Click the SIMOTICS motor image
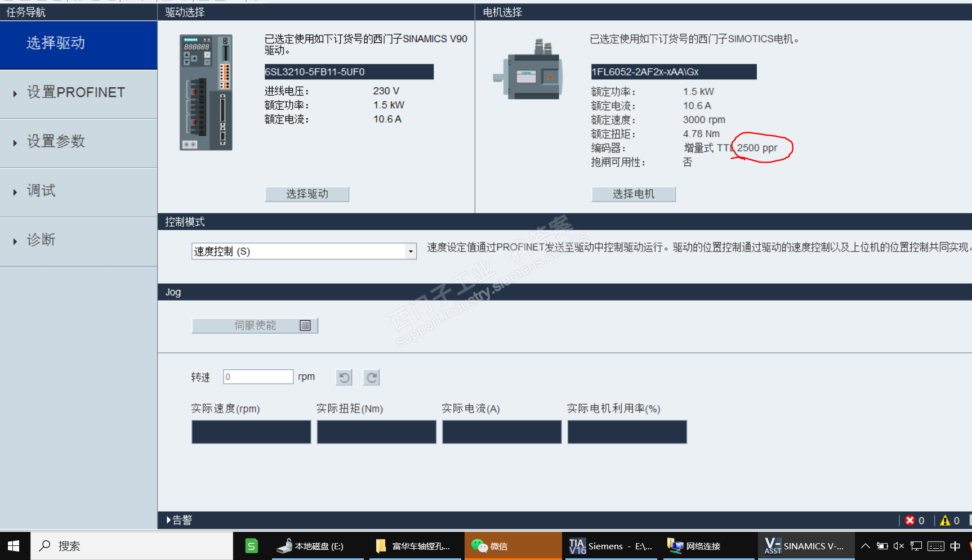This screenshot has width=972, height=560. click(528, 70)
